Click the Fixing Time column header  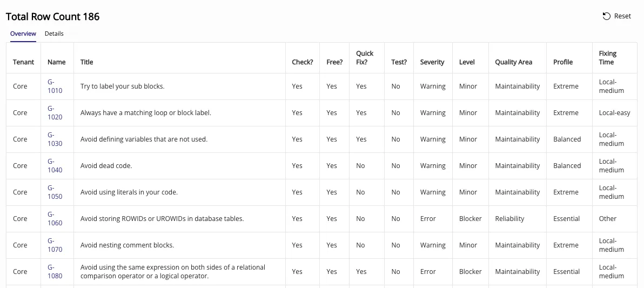(608, 58)
